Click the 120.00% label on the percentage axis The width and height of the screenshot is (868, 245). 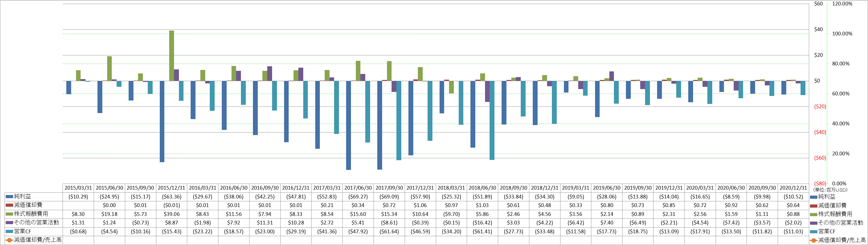coord(842,4)
